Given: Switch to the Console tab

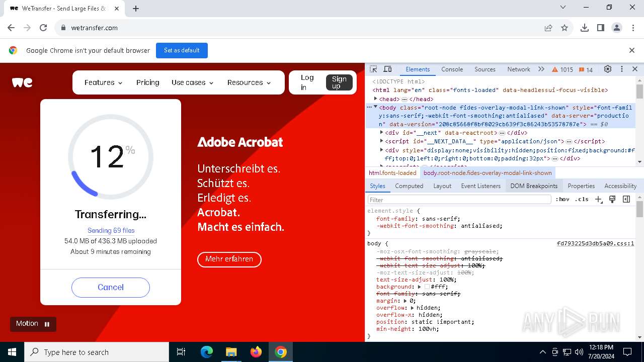Looking at the screenshot, I should click(x=452, y=69).
